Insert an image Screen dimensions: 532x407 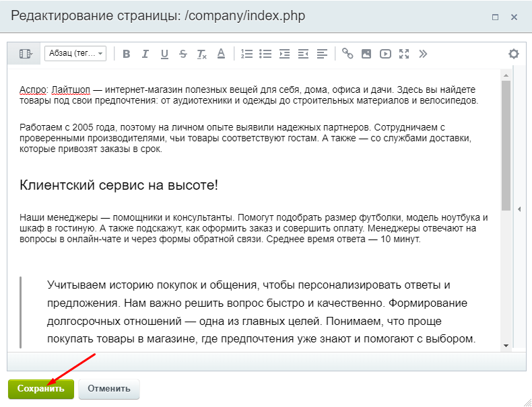tap(366, 54)
